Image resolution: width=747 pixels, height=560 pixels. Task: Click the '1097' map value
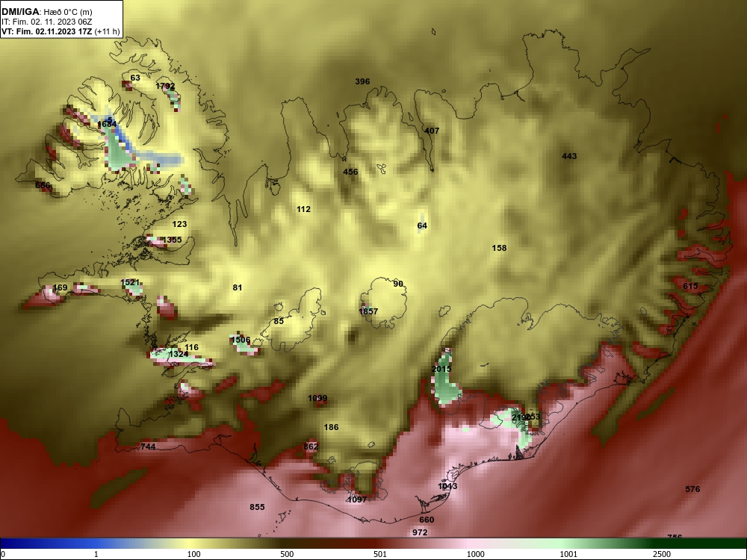[x=357, y=499]
